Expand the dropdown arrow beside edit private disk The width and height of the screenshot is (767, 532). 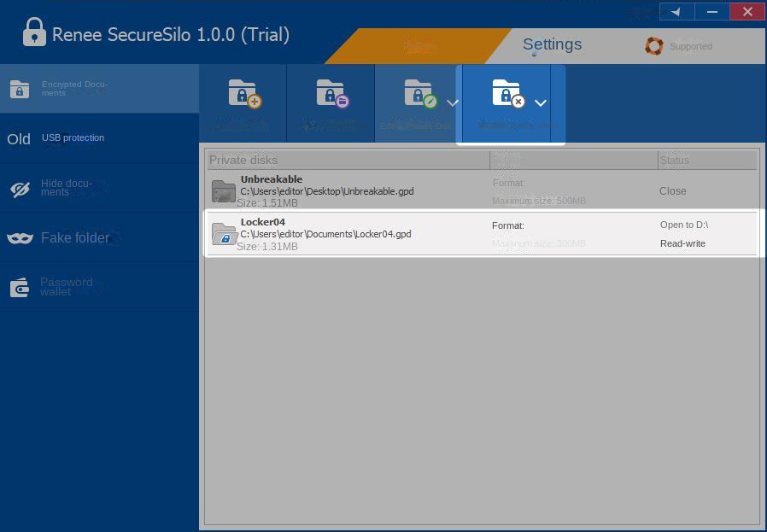[x=453, y=103]
